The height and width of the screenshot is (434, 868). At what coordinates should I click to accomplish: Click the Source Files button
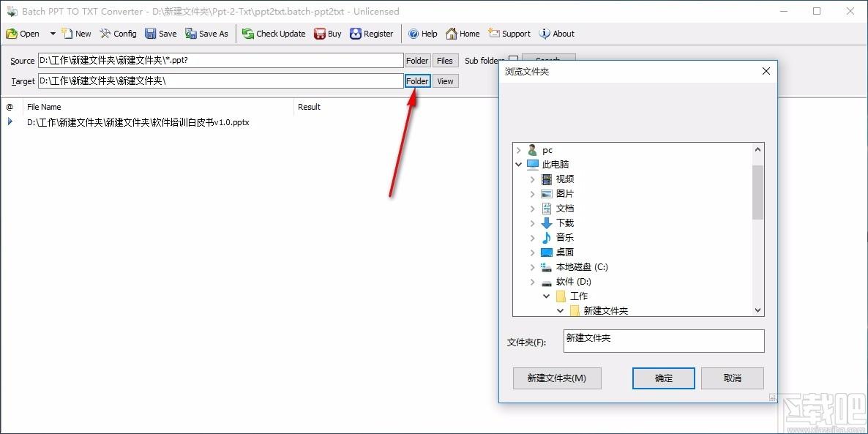coord(445,60)
